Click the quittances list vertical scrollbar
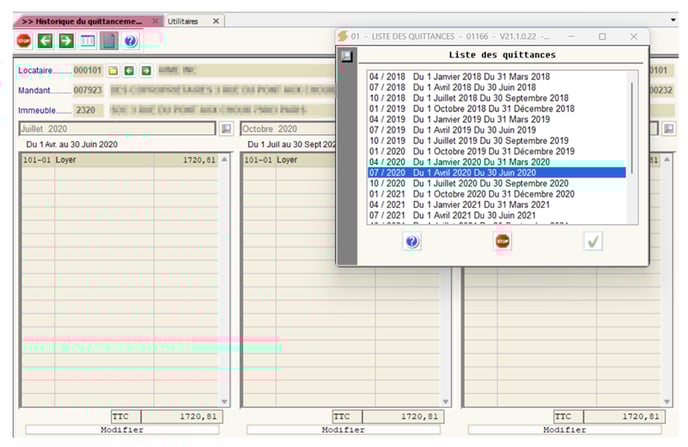 632,130
